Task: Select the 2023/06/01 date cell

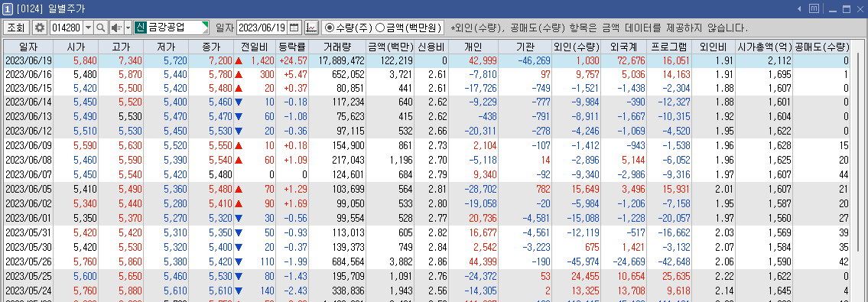Action: tap(28, 217)
